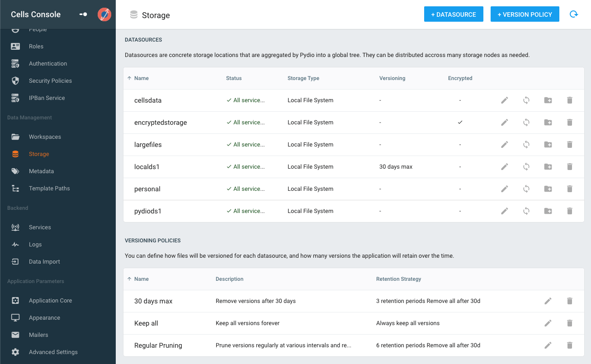
Task: Open Metadata section
Action: click(41, 171)
